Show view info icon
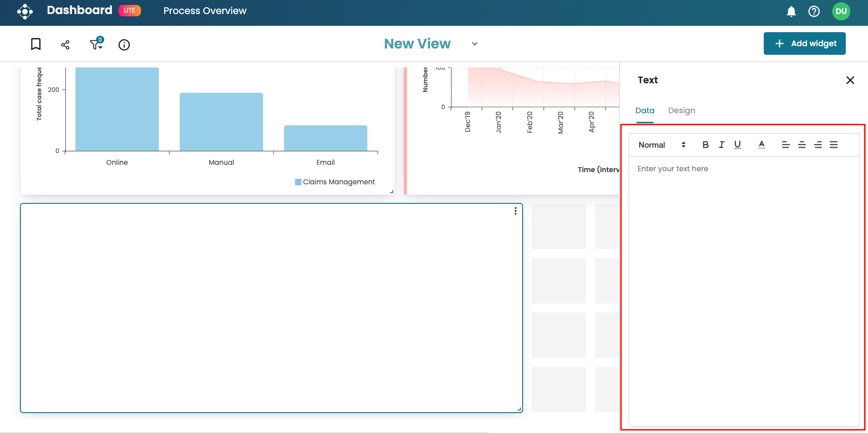Viewport: 868px width, 433px height. [124, 44]
